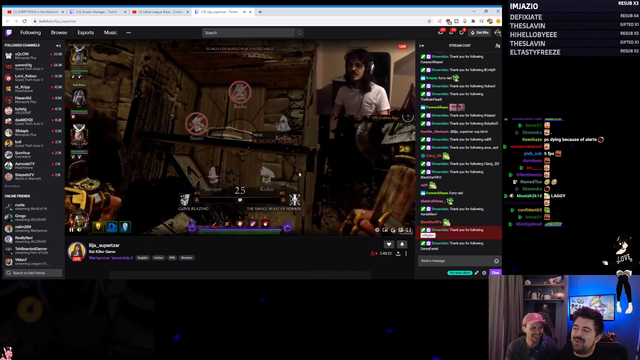Open the Warhammer: Vermintide 2 game link

pos(111,258)
